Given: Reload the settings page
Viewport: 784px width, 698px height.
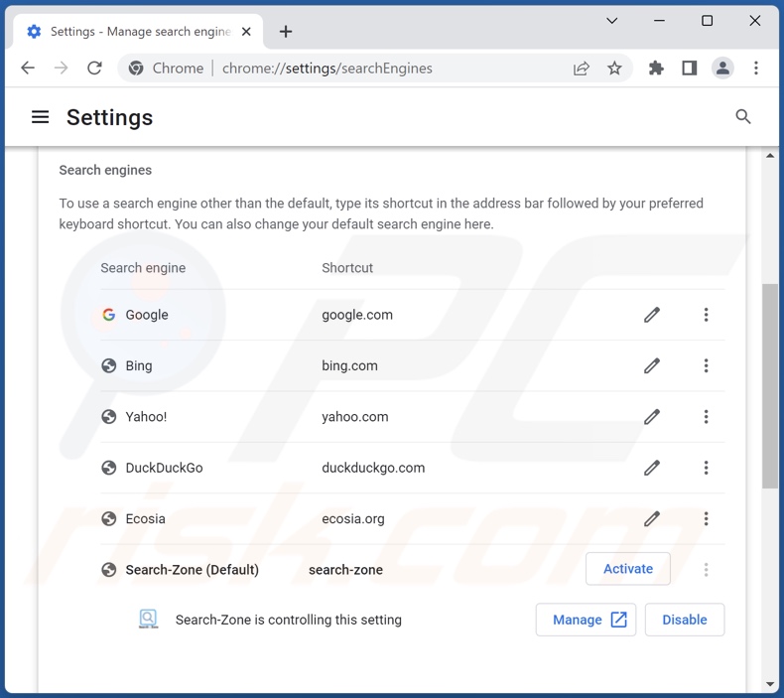Looking at the screenshot, I should [94, 69].
